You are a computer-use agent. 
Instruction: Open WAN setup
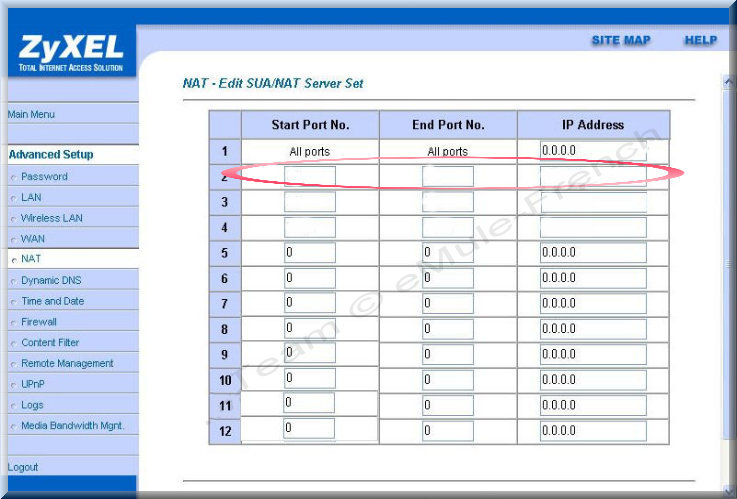pyautogui.click(x=33, y=239)
